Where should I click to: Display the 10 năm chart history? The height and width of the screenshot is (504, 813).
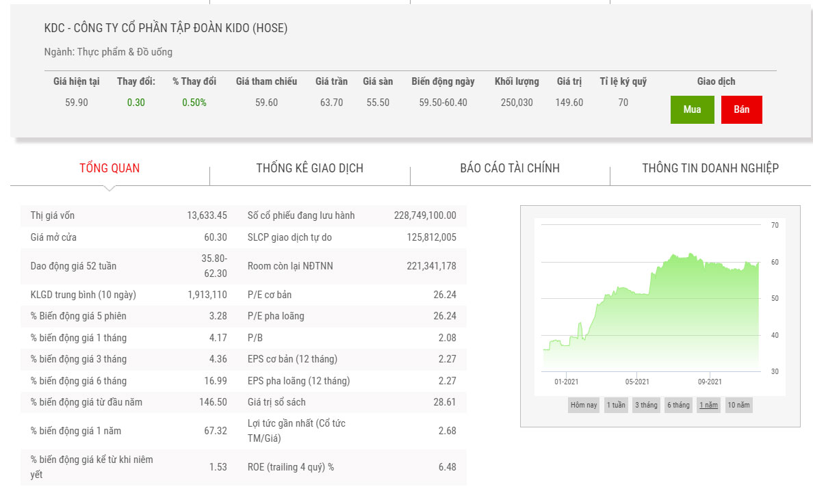pyautogui.click(x=738, y=405)
